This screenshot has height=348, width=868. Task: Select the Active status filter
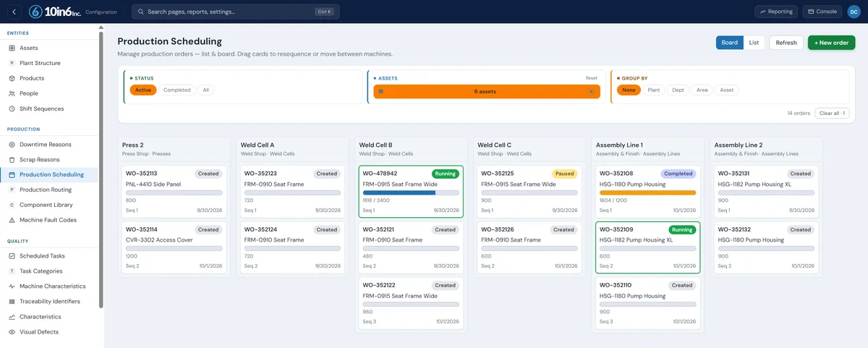(143, 90)
